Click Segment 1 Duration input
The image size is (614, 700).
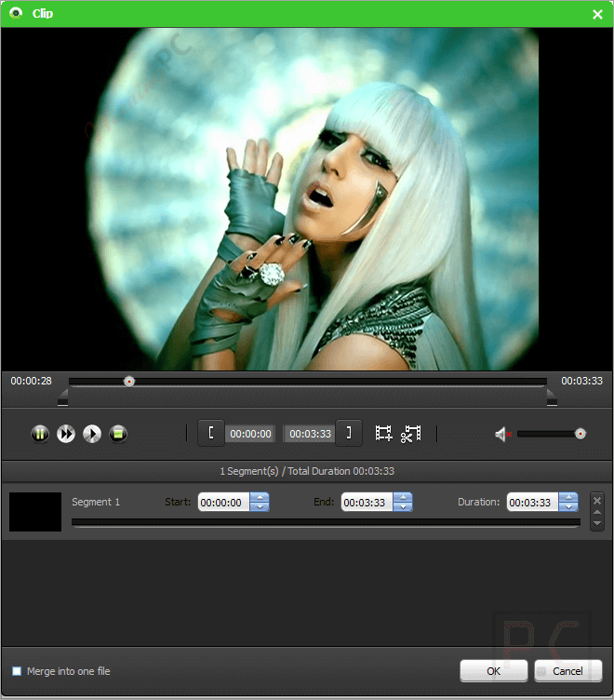pyautogui.click(x=533, y=503)
